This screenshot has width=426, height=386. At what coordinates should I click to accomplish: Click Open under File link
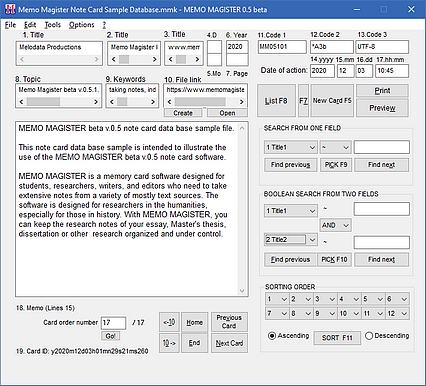point(227,113)
